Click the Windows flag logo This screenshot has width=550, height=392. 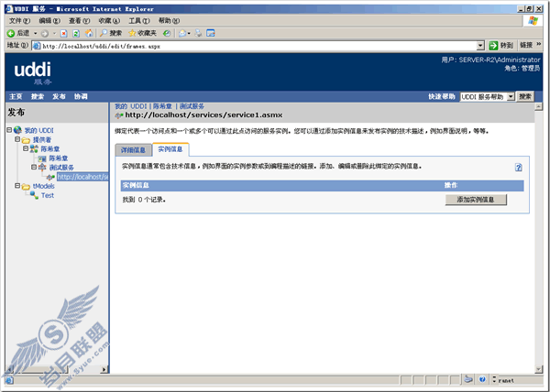tap(533, 21)
